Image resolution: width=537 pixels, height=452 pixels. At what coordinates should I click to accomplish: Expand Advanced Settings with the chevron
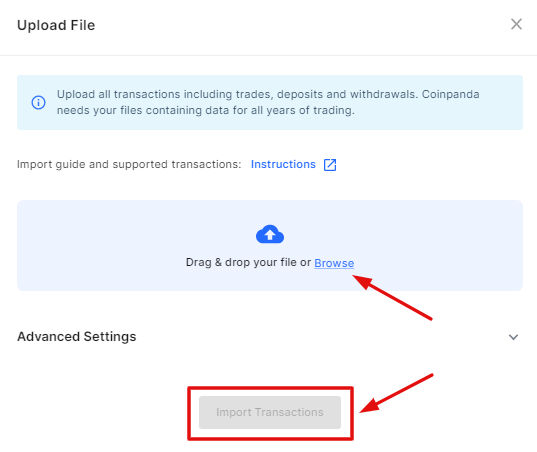(513, 337)
